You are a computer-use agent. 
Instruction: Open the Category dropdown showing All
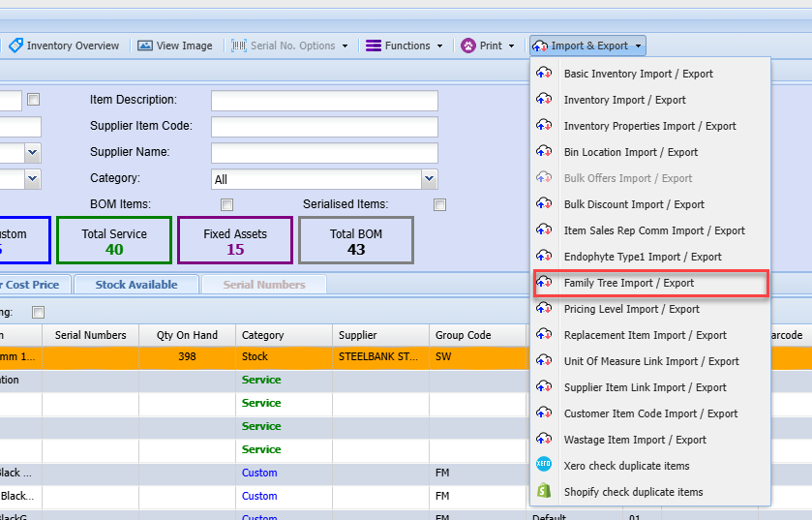pos(429,179)
